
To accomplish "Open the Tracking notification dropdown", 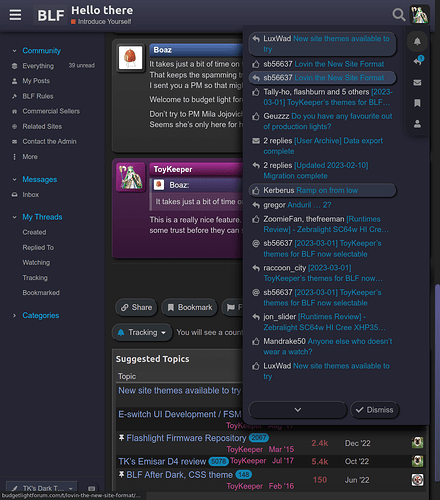I will (x=142, y=332).
